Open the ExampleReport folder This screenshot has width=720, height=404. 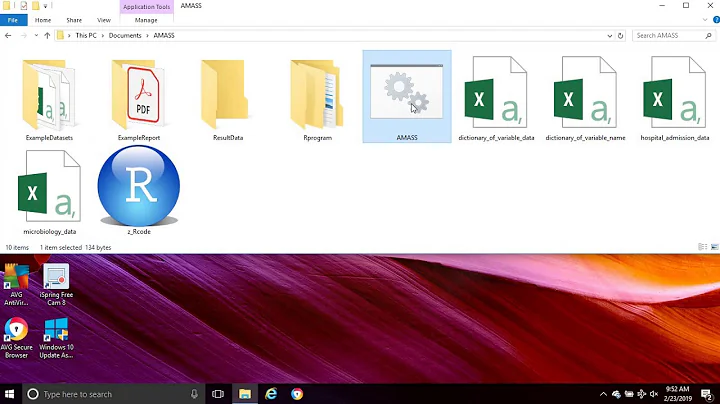139,99
